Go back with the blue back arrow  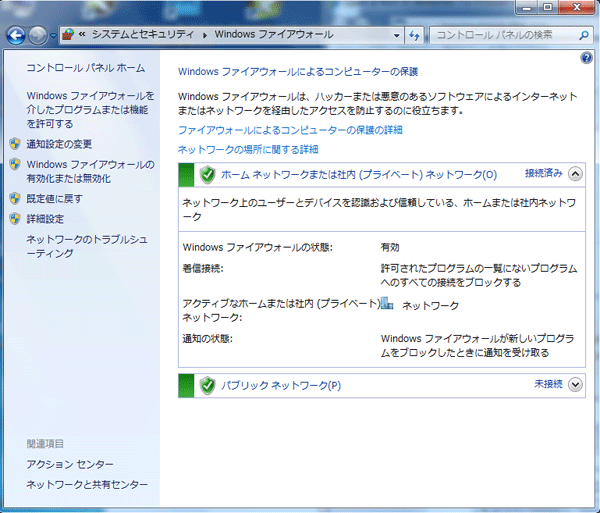[16, 36]
